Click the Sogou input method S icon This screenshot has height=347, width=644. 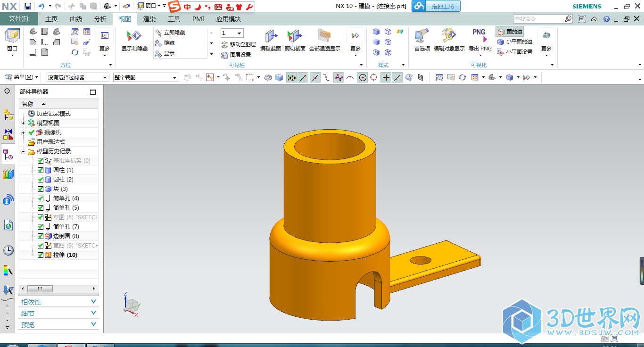click(174, 6)
